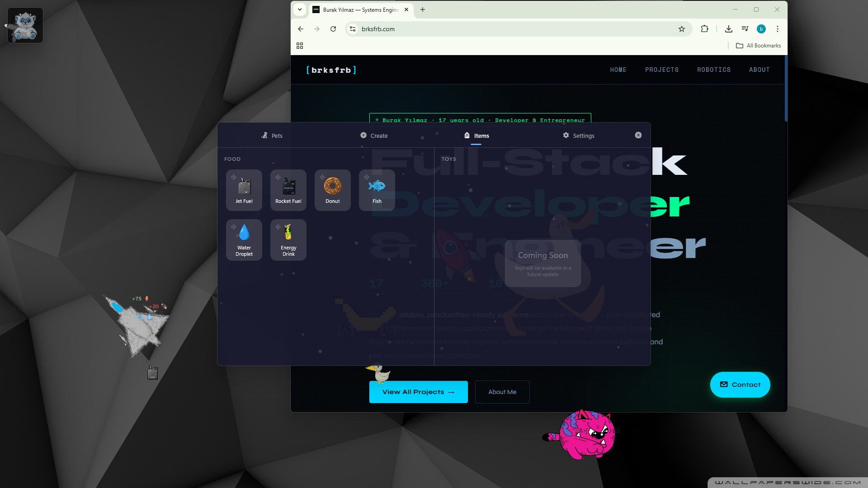
Task: Click the duck pet near View All Projects
Action: tap(379, 373)
